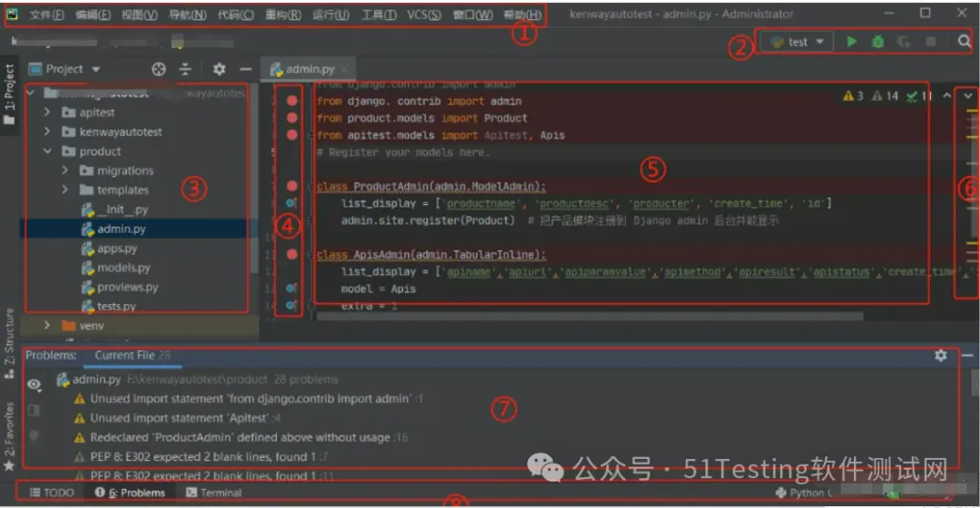Click the override gutter icon beside 'model = Apis'
The height and width of the screenshot is (508, 980).
(x=290, y=288)
